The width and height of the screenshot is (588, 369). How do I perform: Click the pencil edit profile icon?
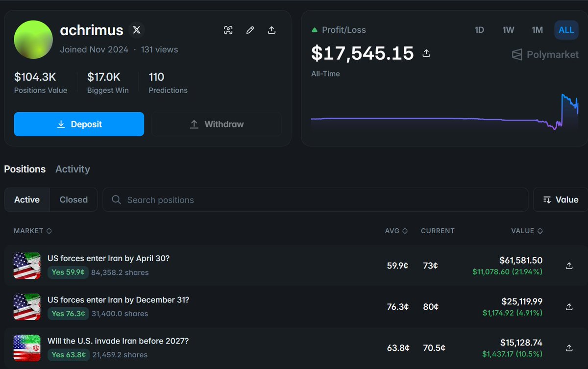tap(250, 30)
